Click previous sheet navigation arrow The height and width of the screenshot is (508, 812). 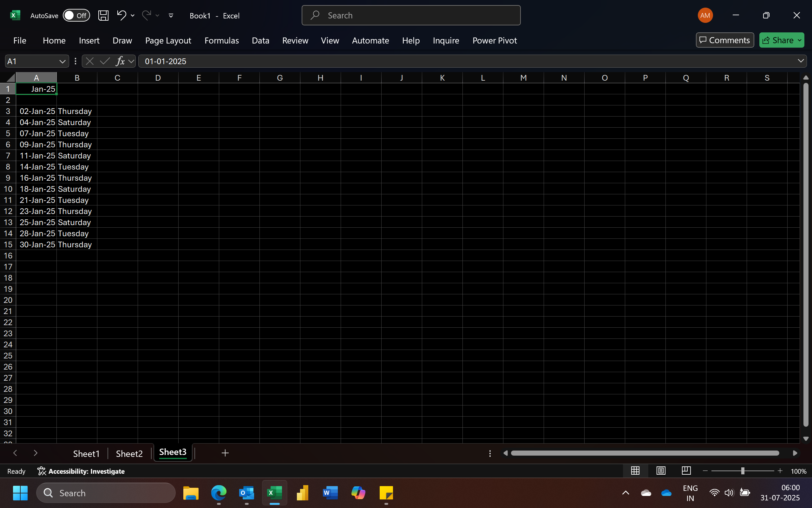(15, 453)
